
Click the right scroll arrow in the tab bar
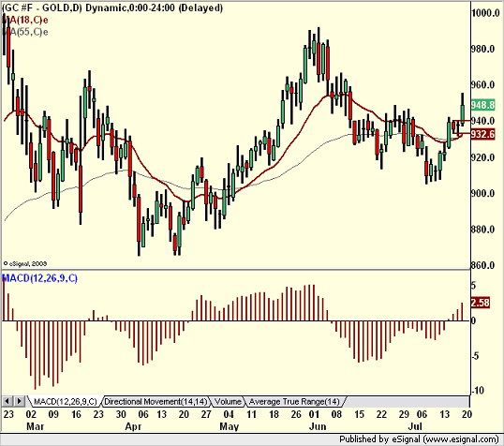click(19, 401)
